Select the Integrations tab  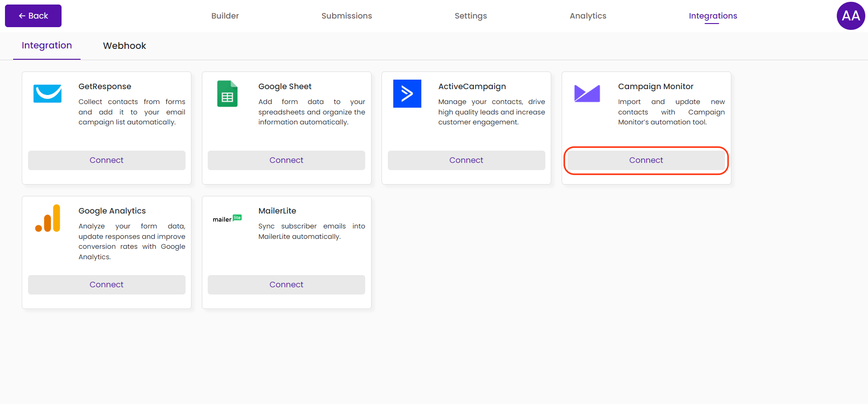coord(713,16)
